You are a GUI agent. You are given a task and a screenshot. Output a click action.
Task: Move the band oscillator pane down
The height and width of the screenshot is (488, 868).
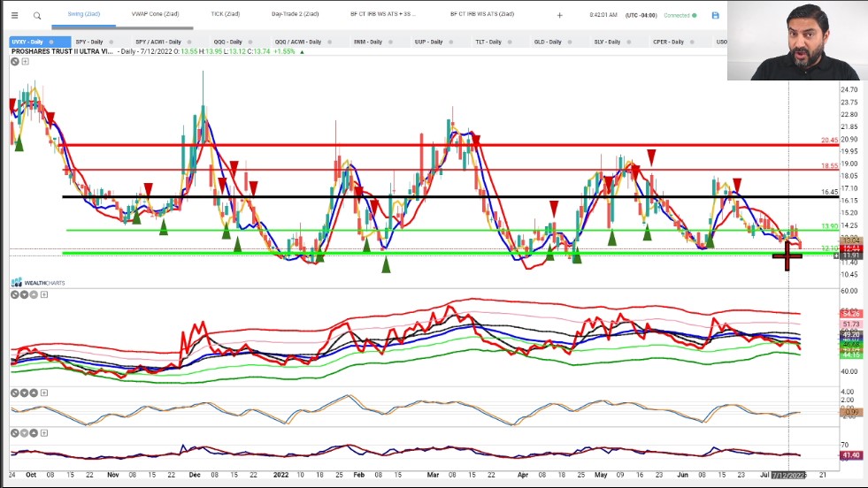(25, 295)
